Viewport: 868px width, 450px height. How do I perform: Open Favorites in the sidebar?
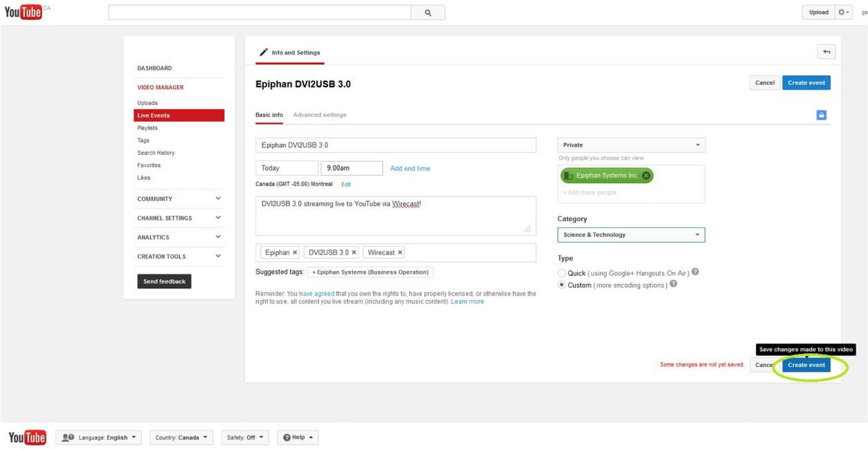[x=149, y=165]
